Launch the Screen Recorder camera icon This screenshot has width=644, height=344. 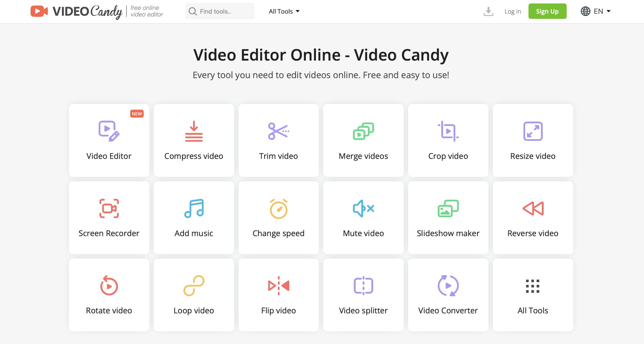click(x=109, y=208)
